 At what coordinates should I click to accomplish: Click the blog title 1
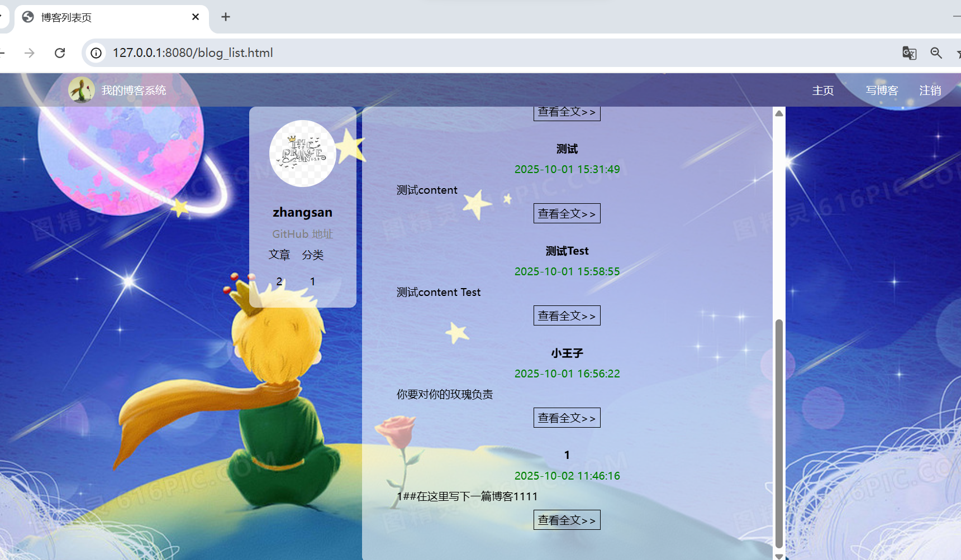click(567, 455)
